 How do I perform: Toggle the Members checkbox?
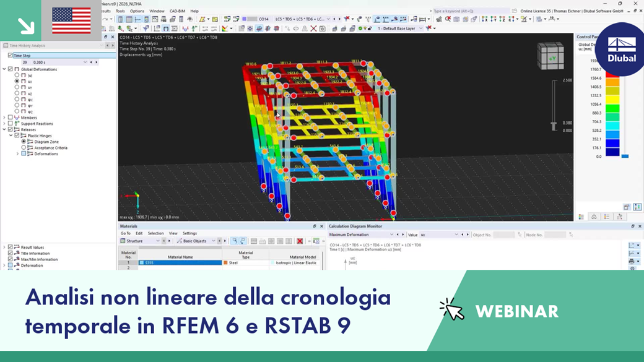click(x=11, y=118)
